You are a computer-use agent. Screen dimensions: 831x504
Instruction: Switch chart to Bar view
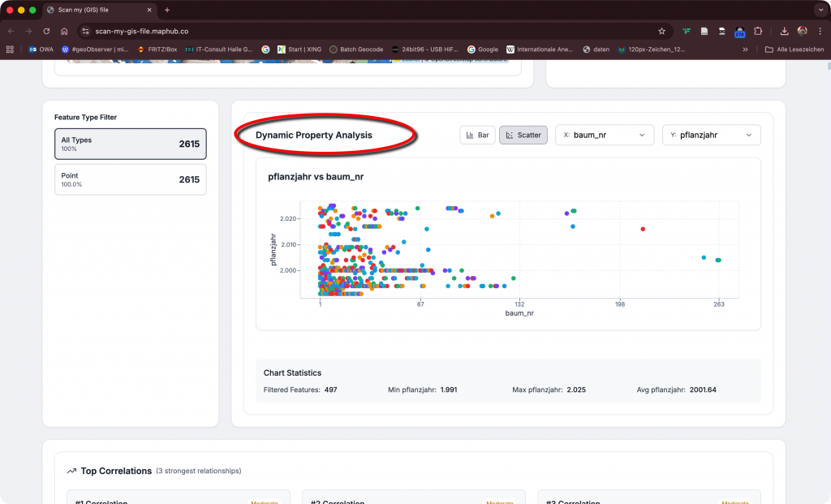click(477, 135)
